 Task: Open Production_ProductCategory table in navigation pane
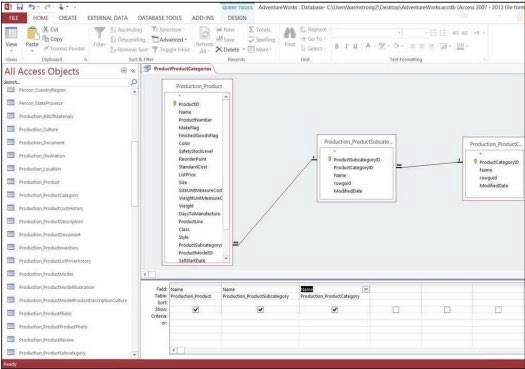(49, 195)
